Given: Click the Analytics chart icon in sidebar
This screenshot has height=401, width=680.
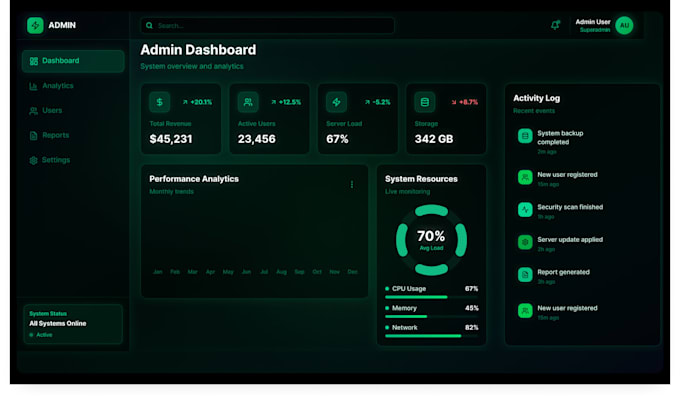Looking at the screenshot, I should pyautogui.click(x=33, y=86).
